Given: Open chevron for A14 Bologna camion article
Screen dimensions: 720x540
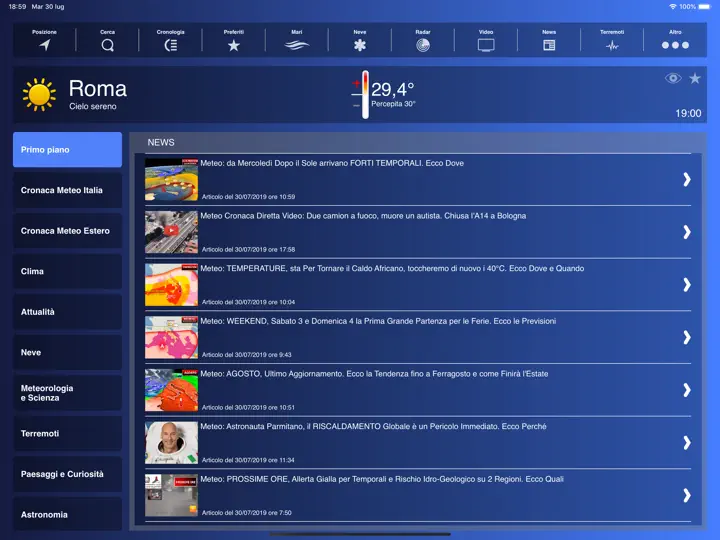Looking at the screenshot, I should click(686, 232).
